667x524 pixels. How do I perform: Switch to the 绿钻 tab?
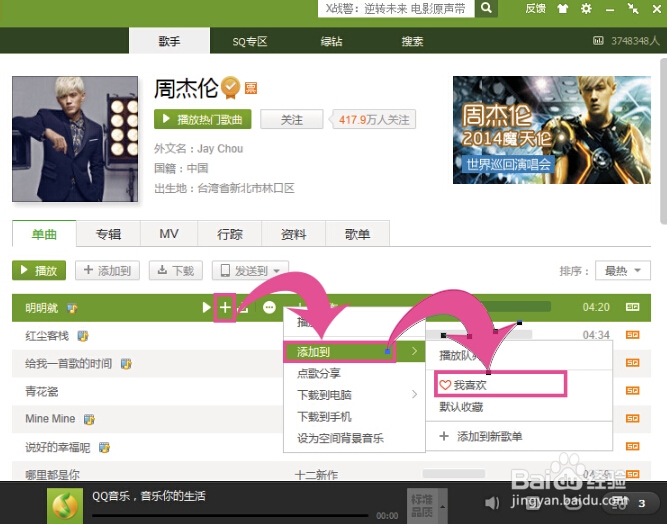[331, 41]
